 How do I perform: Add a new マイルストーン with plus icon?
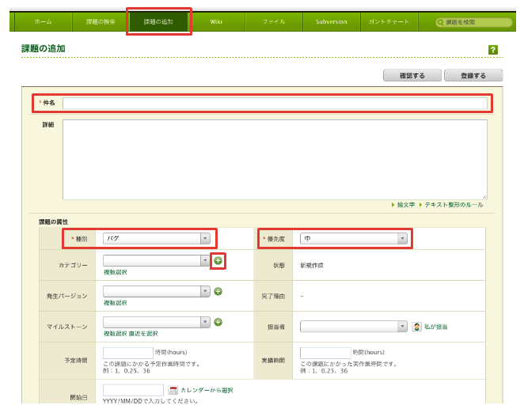pyautogui.click(x=218, y=322)
